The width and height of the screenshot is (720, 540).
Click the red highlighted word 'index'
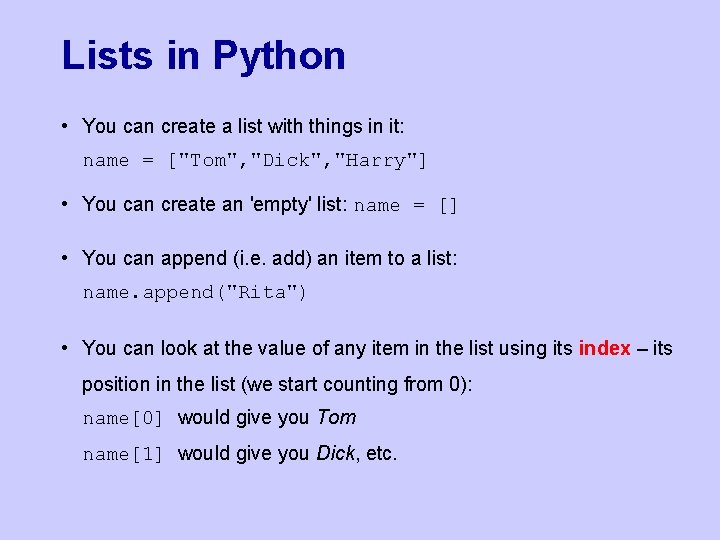click(604, 348)
